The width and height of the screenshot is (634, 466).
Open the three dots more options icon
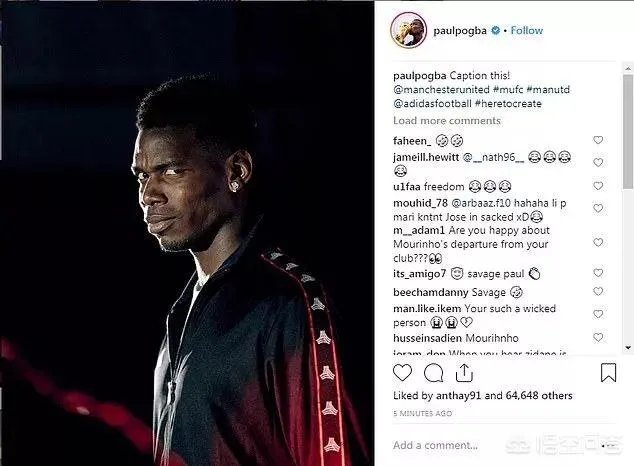(609, 445)
